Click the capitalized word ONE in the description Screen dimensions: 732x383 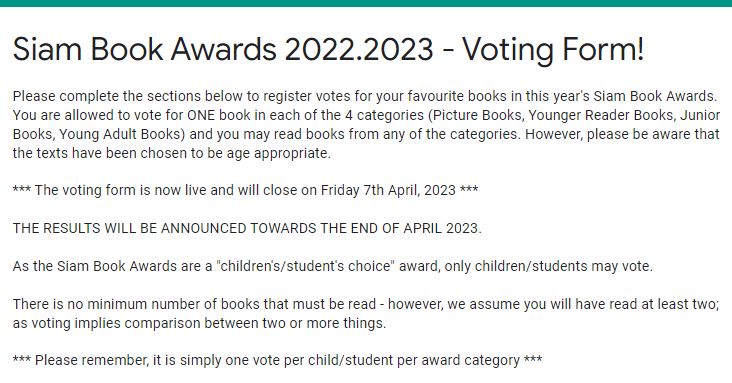[201, 115]
